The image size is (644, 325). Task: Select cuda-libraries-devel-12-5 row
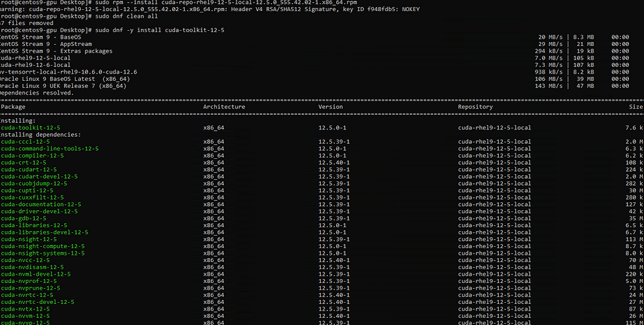click(x=321, y=232)
